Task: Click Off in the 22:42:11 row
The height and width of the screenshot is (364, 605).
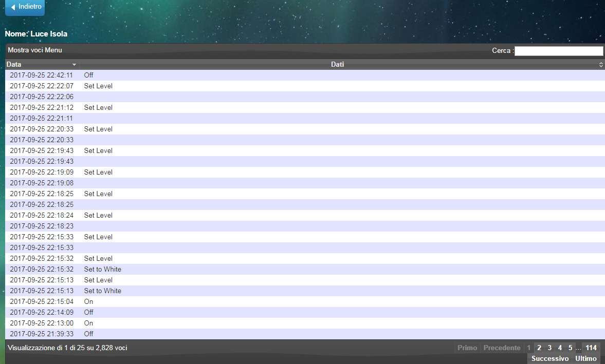Action: click(89, 75)
